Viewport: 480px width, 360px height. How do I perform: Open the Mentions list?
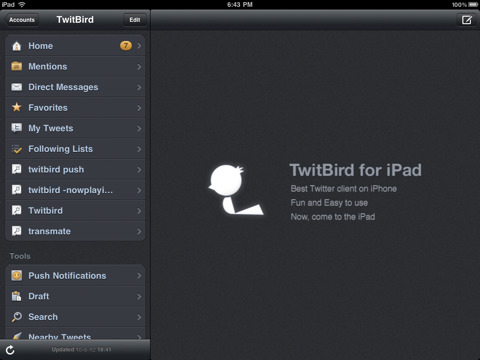click(x=75, y=66)
